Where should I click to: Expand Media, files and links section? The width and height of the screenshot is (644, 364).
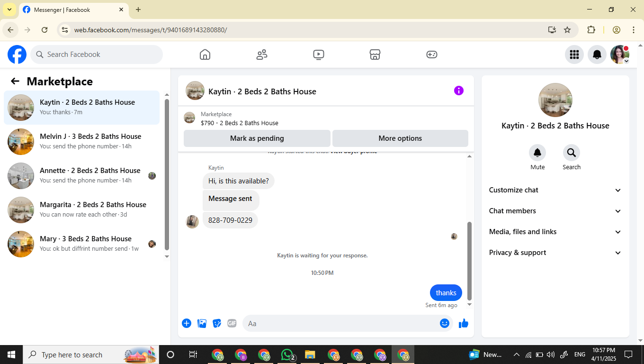(555, 232)
